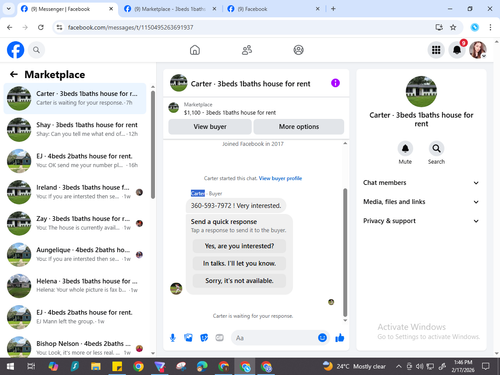
Task: Record a voice clip with the microphone icon
Action: (173, 338)
